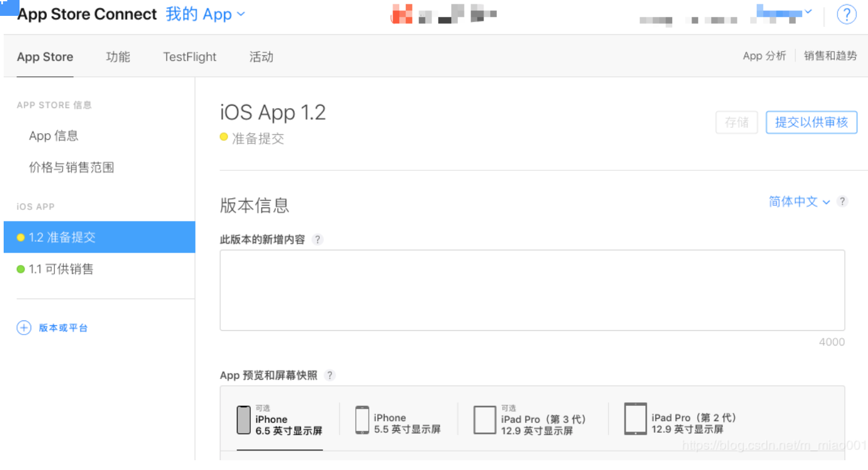Screen dimensions: 868x470
Task: Click the 提交以供审核 button
Action: (x=812, y=122)
